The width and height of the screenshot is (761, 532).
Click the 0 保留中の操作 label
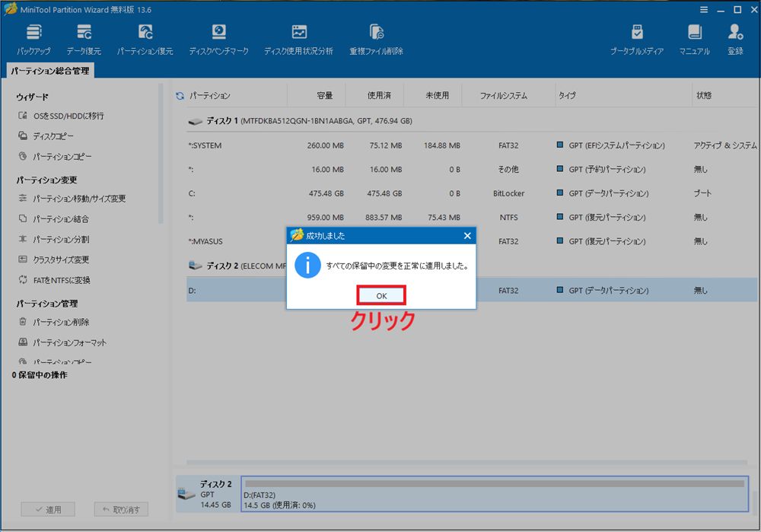pyautogui.click(x=40, y=374)
